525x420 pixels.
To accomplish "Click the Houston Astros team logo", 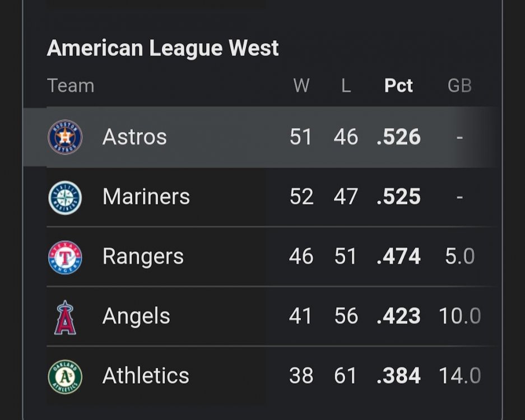I will click(65, 137).
